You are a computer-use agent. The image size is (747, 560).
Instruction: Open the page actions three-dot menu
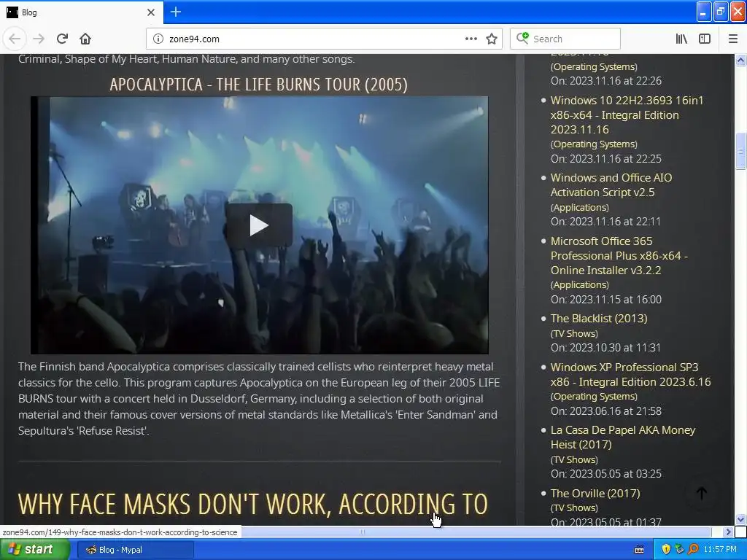pyautogui.click(x=471, y=39)
